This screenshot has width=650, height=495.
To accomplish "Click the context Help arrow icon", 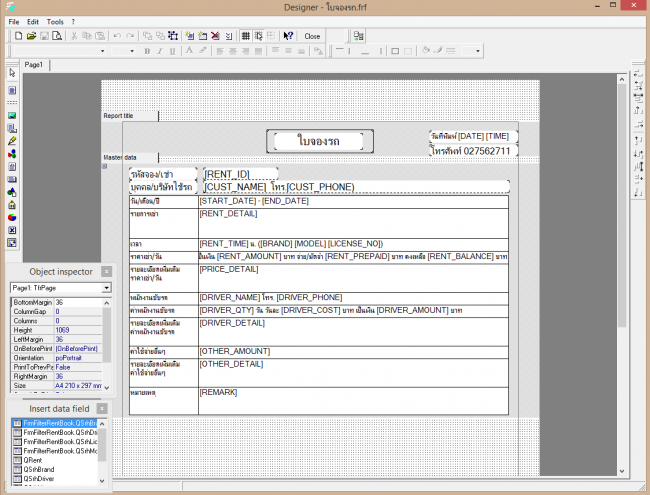I will (288, 35).
